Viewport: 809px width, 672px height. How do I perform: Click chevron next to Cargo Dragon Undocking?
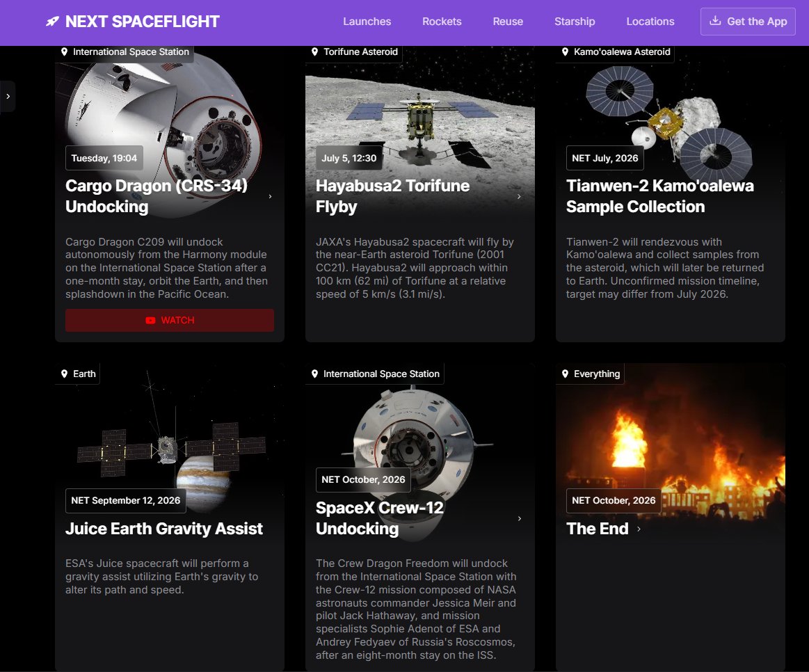tap(270, 196)
